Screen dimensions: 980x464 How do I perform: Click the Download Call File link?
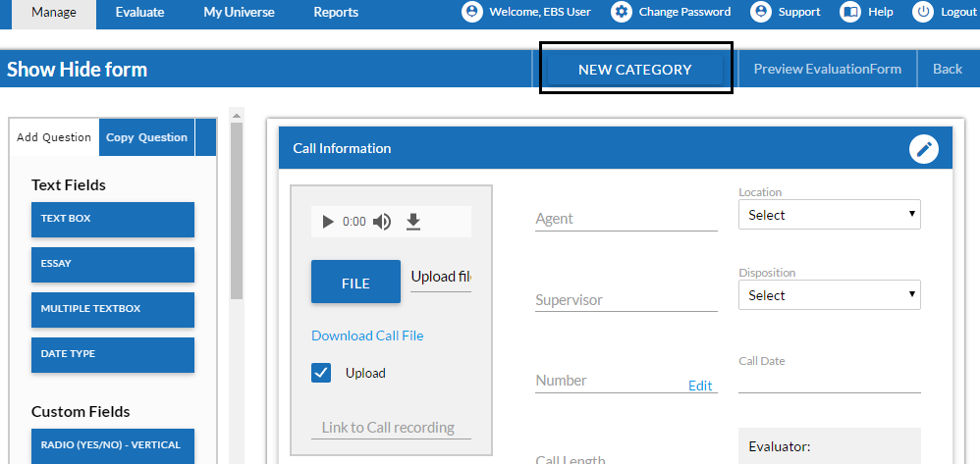pyautogui.click(x=367, y=335)
